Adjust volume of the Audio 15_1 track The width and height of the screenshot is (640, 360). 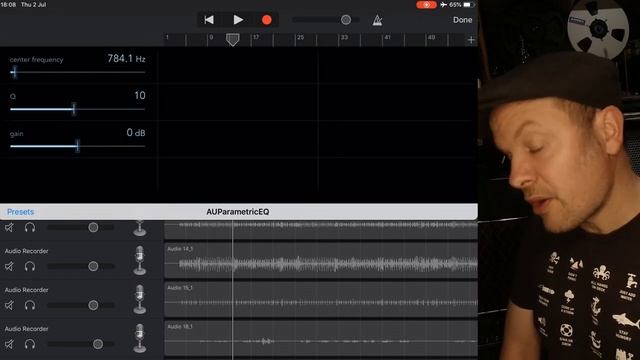pos(93,305)
